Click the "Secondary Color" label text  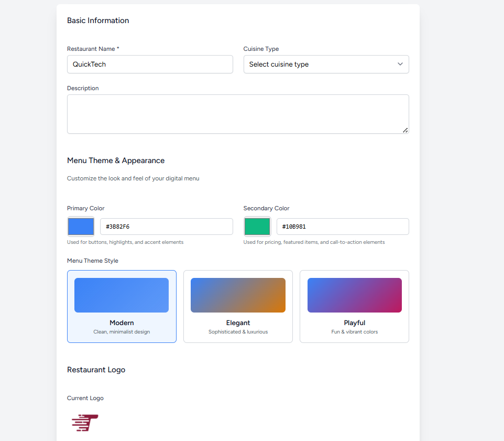pyautogui.click(x=266, y=208)
